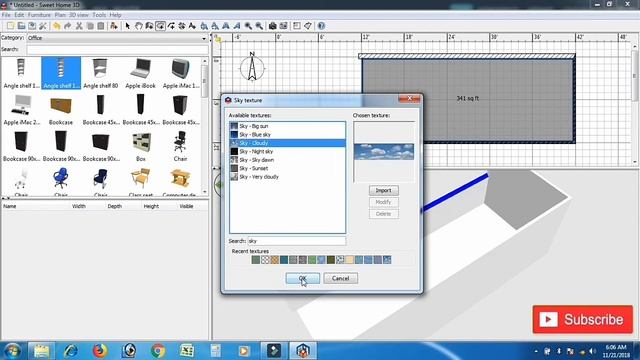
Task: Open Preferences from the toolbar
Action: click(42, 26)
